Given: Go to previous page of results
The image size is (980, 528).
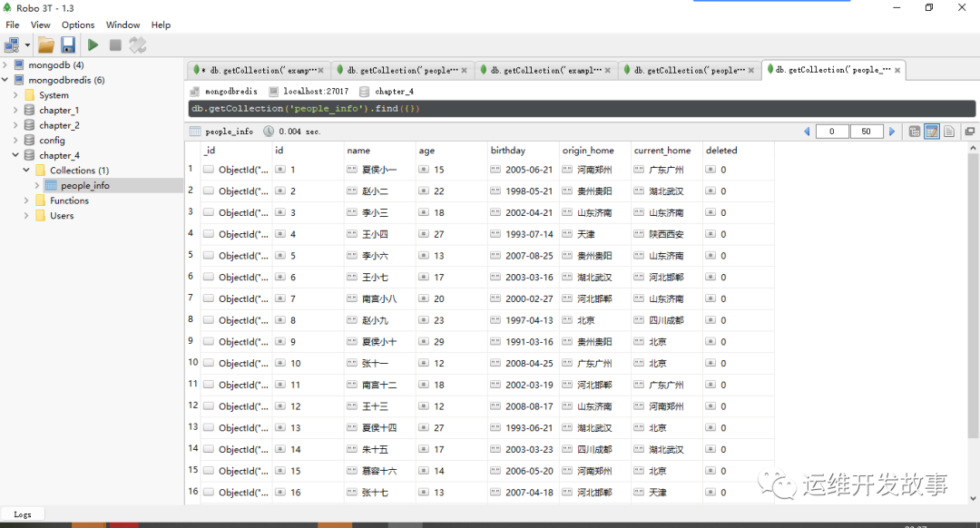Looking at the screenshot, I should pyautogui.click(x=807, y=132).
